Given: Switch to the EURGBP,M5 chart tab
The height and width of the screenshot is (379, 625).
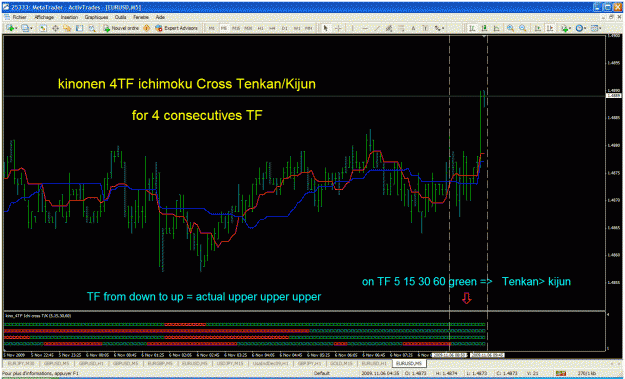Looking at the screenshot, I should tap(160, 363).
